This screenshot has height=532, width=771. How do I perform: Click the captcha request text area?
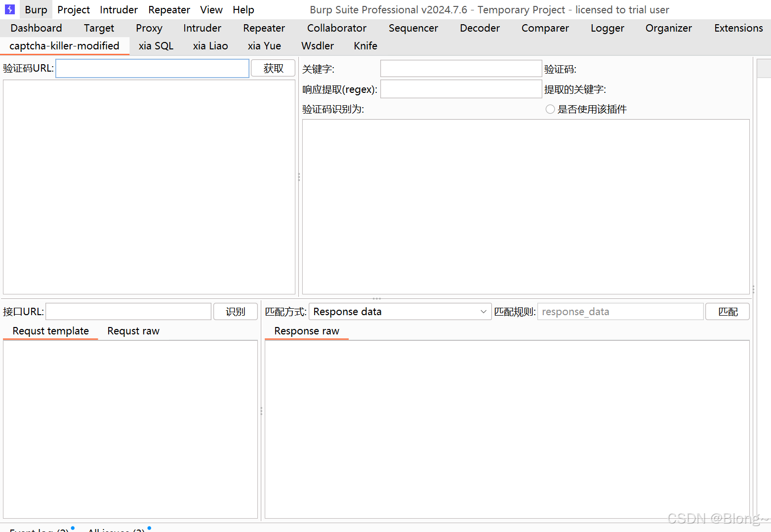tap(149, 187)
